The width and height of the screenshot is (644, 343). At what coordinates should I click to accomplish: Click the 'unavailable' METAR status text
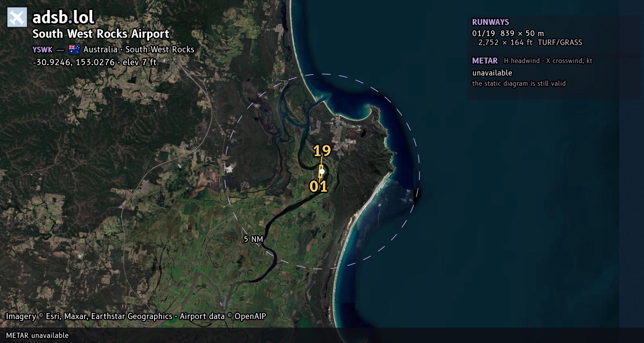492,73
